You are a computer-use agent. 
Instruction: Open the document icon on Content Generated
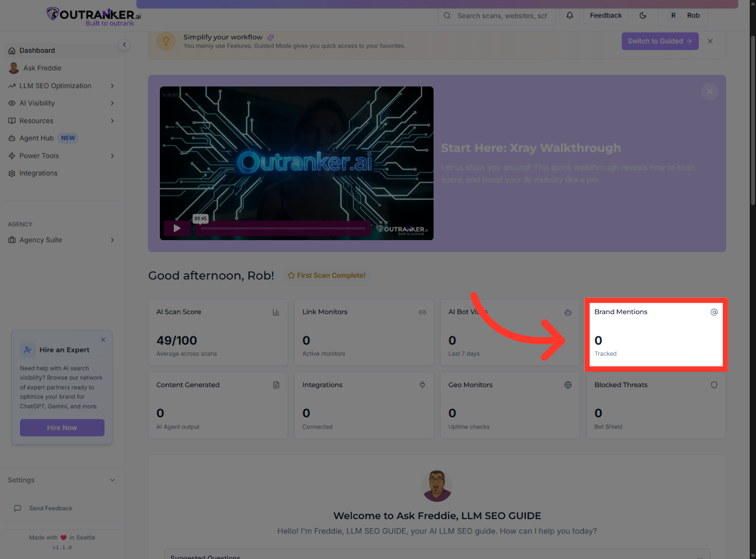tap(276, 385)
